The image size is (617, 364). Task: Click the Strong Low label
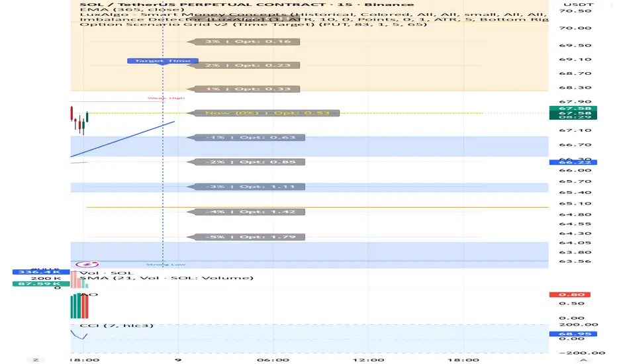pos(166,265)
